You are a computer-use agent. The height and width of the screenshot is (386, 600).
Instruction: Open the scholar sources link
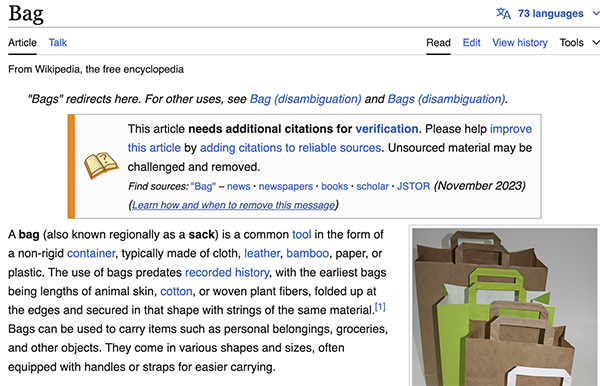pos(372,186)
